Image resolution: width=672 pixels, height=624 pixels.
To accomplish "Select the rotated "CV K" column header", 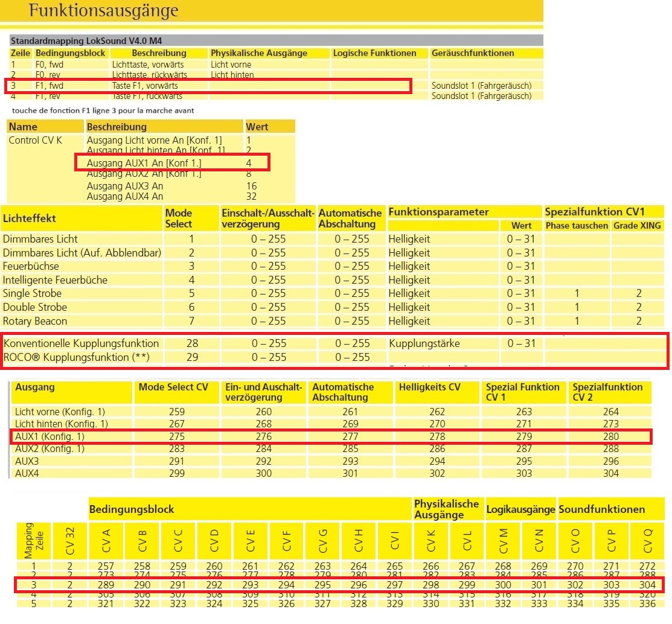I will (x=430, y=541).
